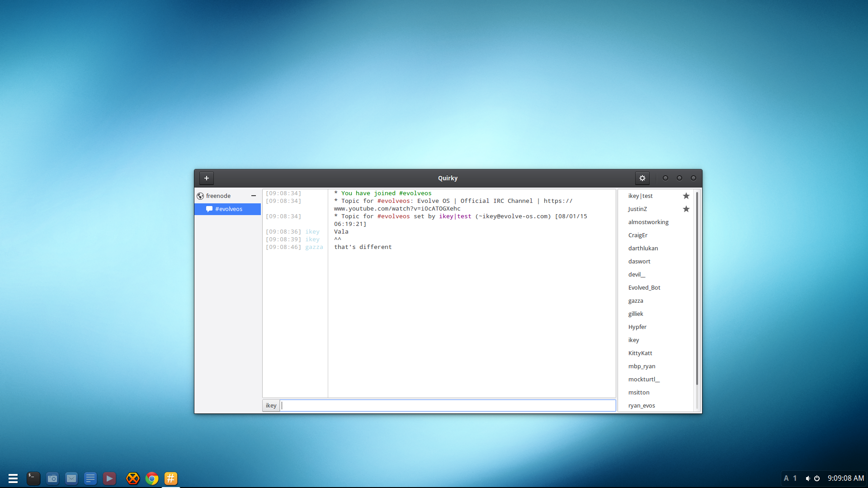Select user mockturtl_
This screenshot has width=868, height=488.
click(x=644, y=379)
